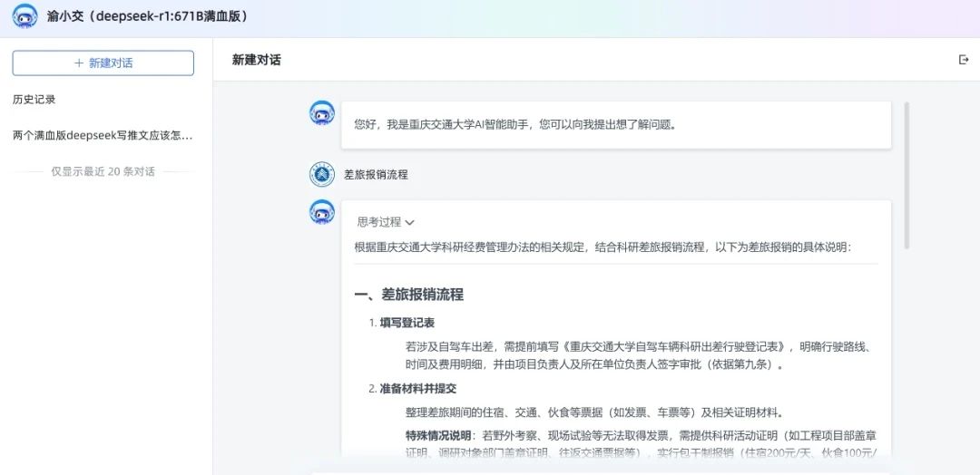Click the robot avatar beside the answer card

(322, 212)
